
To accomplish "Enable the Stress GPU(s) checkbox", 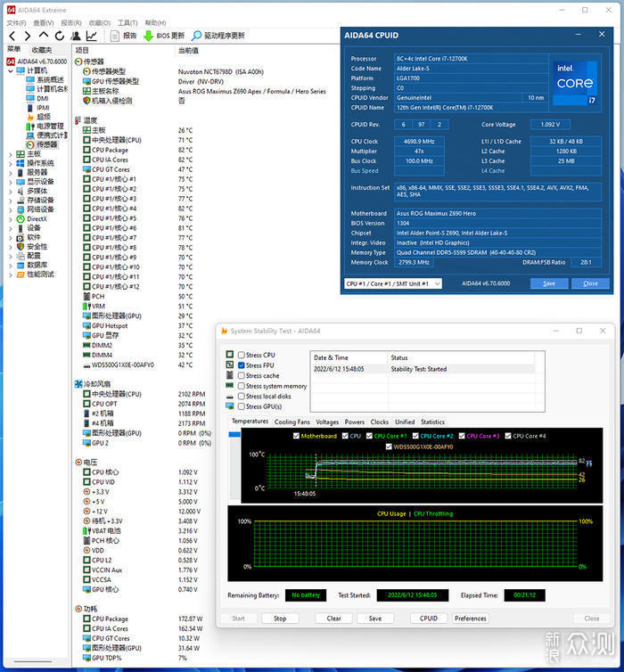I will point(242,406).
